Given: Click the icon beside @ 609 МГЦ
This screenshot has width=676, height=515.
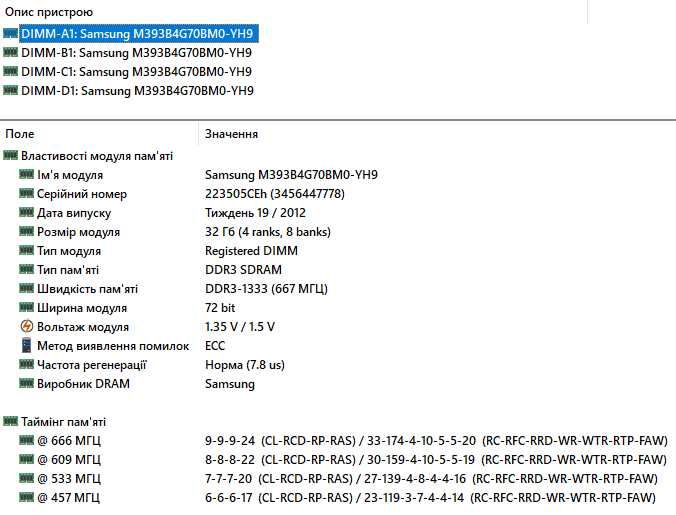Looking at the screenshot, I should tap(26, 459).
